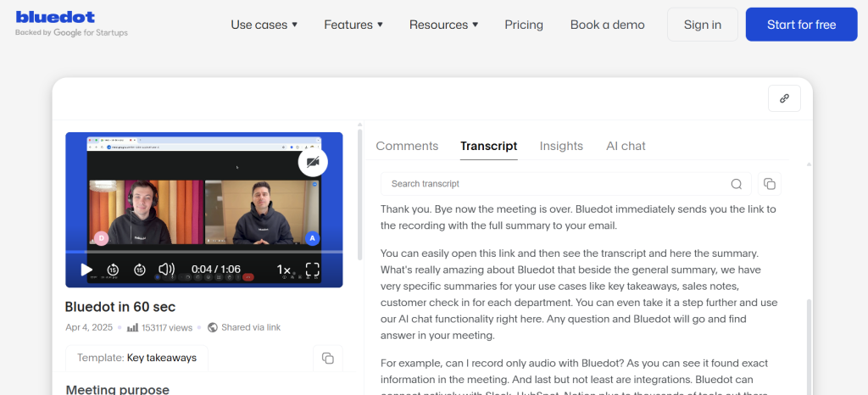Toggle the camera-off video icon
The width and height of the screenshot is (868, 395).
click(313, 161)
